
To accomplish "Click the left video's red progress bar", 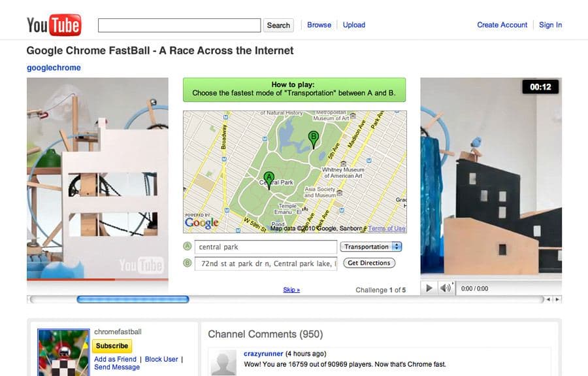I will 97,279.
